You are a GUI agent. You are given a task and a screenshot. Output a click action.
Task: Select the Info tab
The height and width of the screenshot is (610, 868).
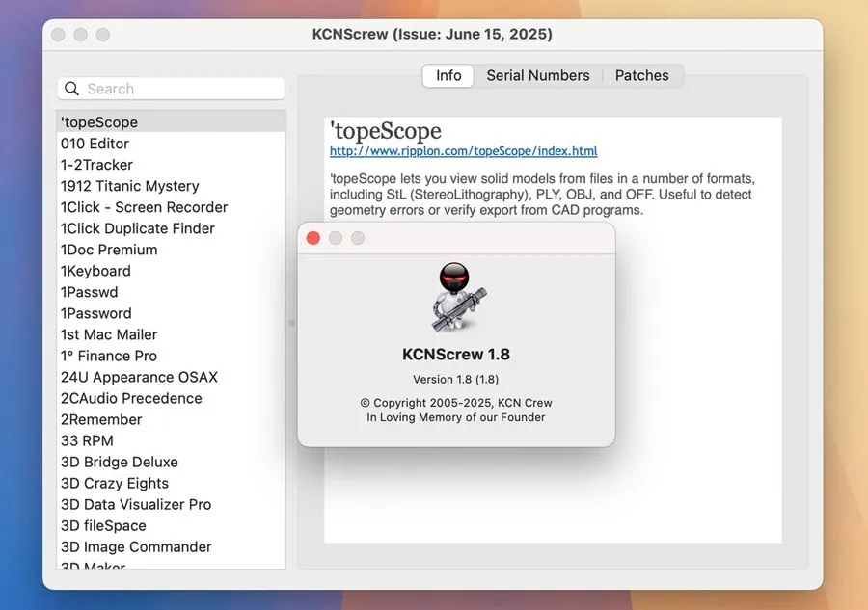tap(448, 75)
